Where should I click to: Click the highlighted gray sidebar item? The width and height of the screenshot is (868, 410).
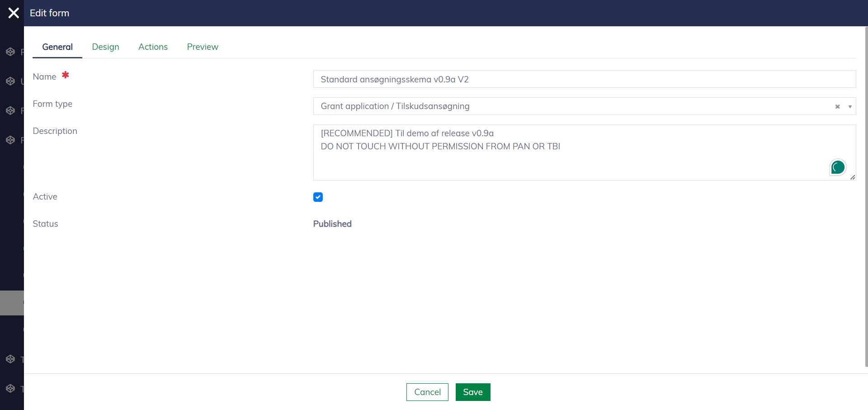(x=12, y=303)
